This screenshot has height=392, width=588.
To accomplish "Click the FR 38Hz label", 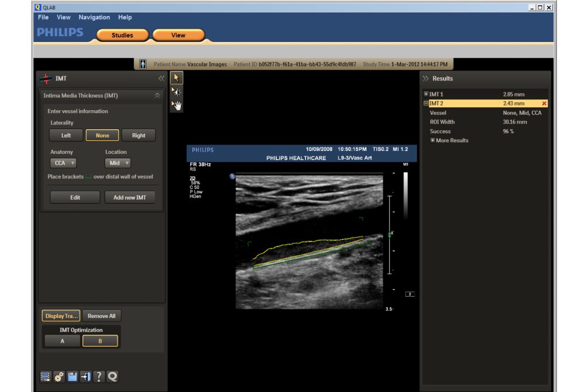I will click(x=200, y=164).
